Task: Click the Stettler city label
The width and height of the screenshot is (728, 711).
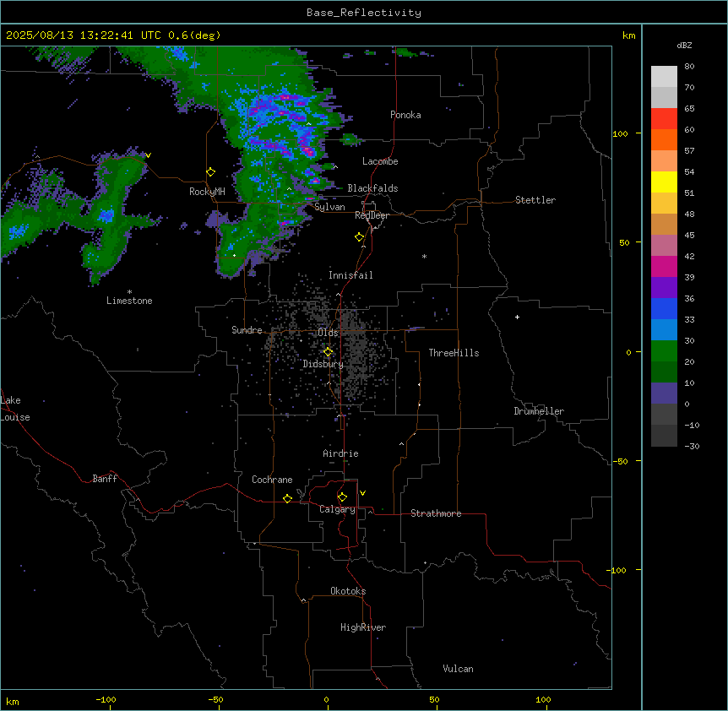Action: [x=535, y=200]
